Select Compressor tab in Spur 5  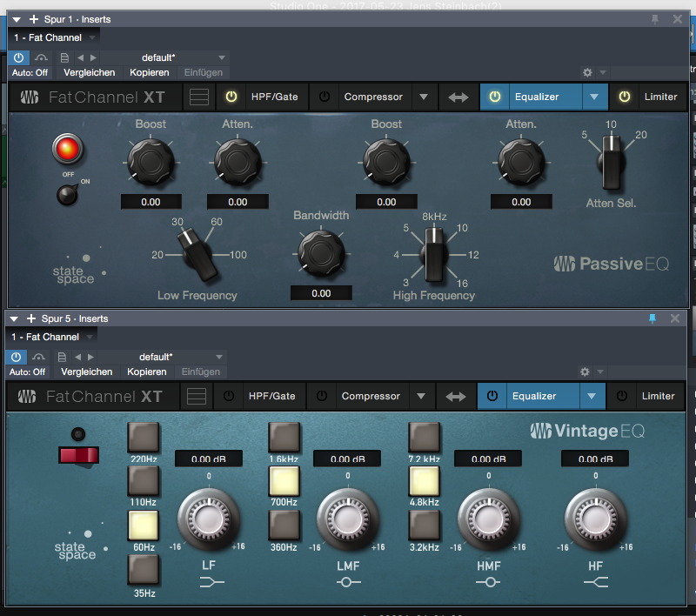pyautogui.click(x=371, y=396)
